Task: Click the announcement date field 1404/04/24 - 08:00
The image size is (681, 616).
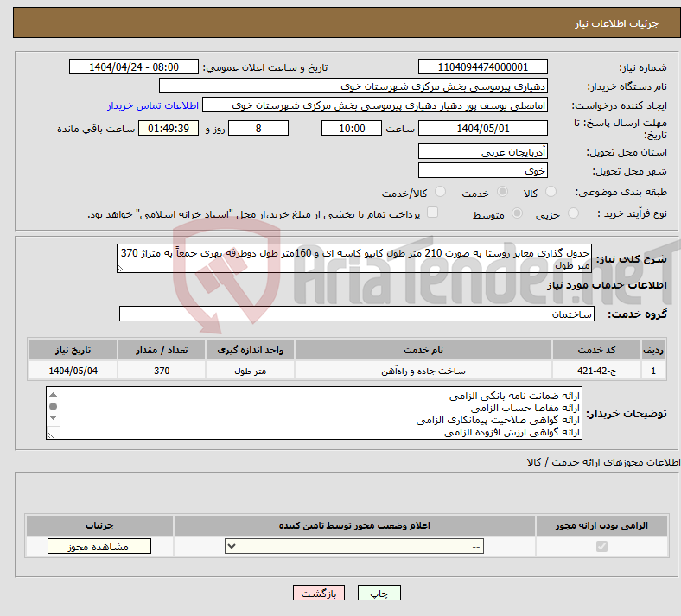Action: click(x=134, y=67)
